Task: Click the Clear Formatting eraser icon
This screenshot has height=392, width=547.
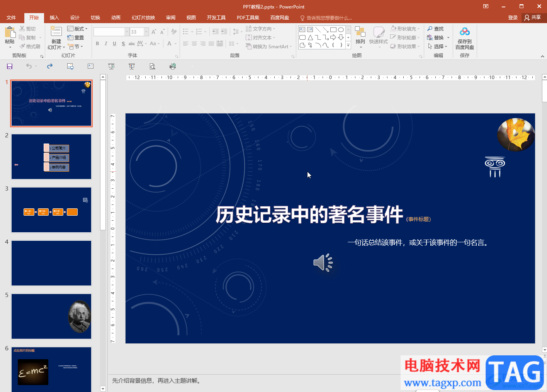Action: 174,32
